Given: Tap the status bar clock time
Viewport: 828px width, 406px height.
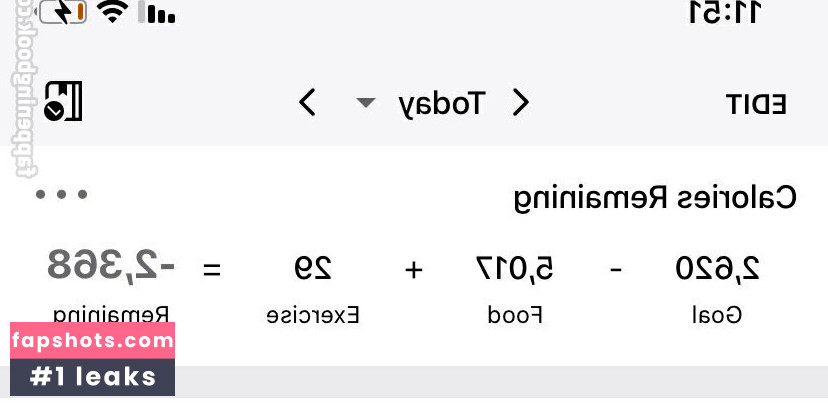Looking at the screenshot, I should click(723, 13).
